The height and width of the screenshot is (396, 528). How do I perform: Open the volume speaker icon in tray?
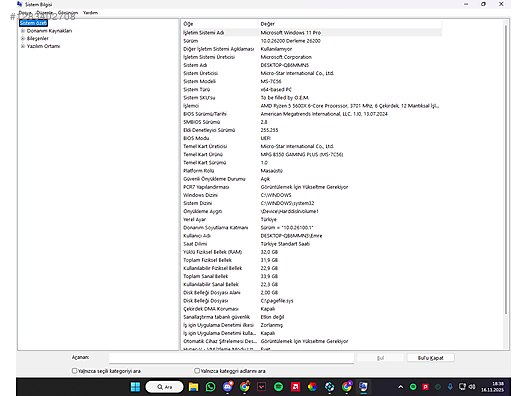(x=472, y=387)
